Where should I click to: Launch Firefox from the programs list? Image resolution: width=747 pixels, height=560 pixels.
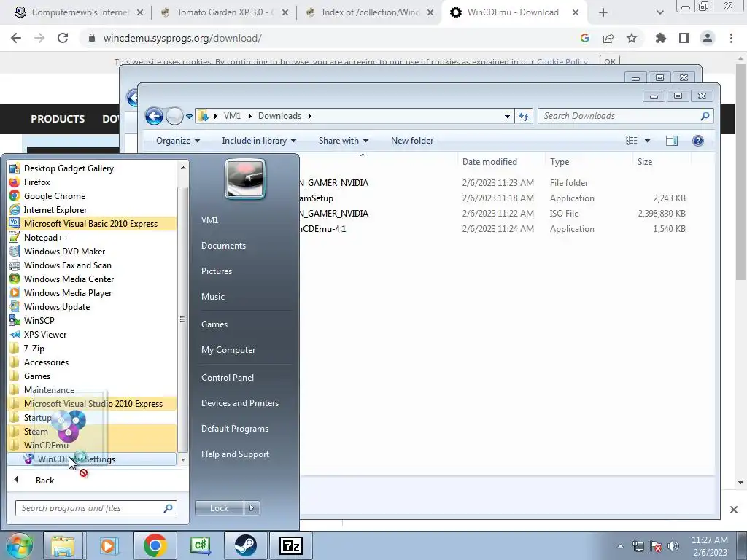tap(36, 182)
